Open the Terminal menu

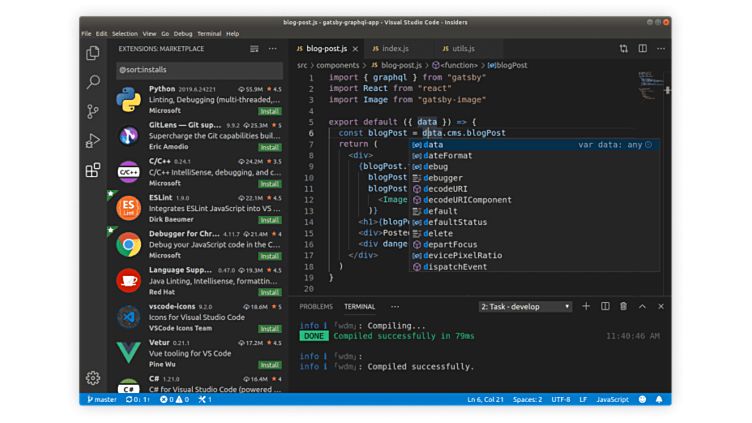[209, 34]
